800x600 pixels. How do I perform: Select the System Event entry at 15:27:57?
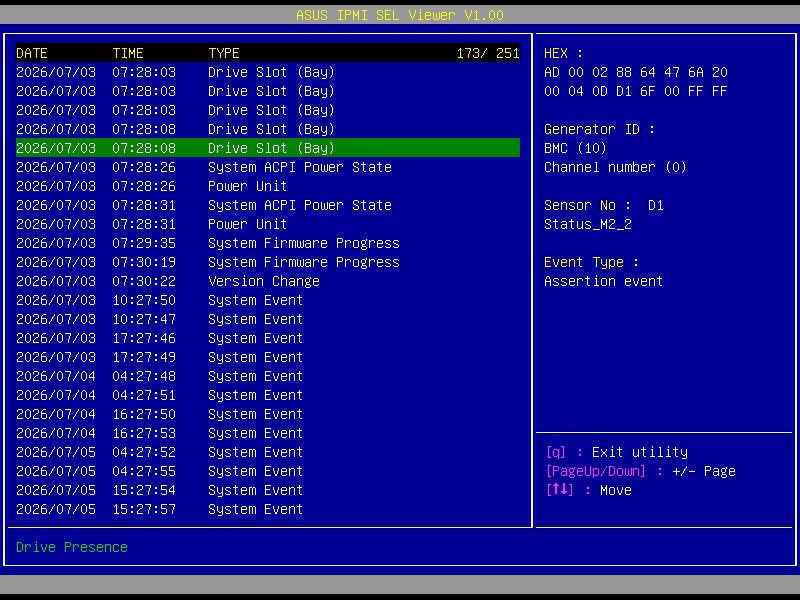coord(268,509)
